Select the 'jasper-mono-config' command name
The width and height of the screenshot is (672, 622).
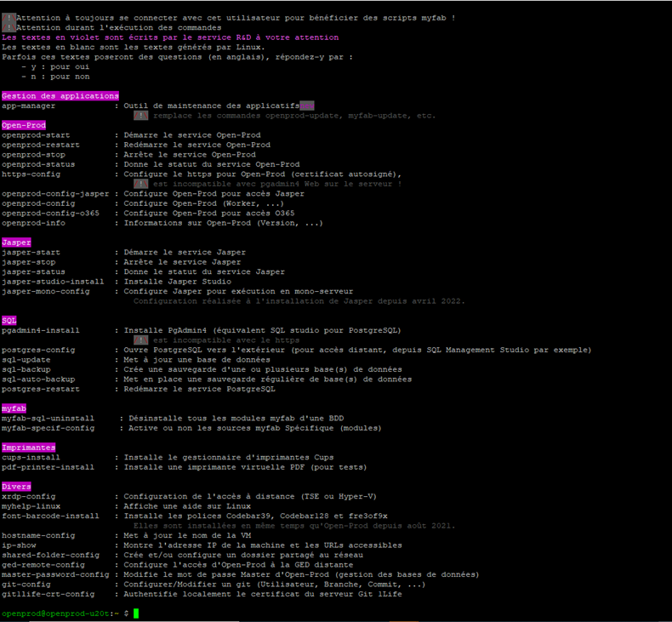coord(45,292)
